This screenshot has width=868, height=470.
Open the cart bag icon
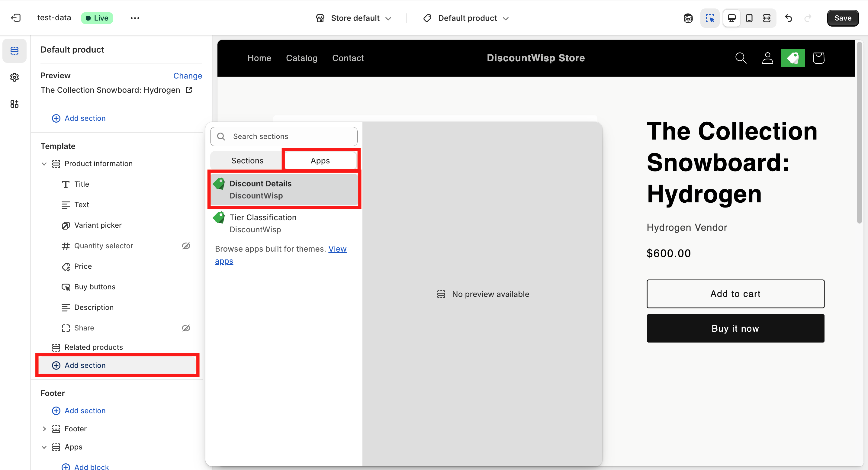818,58
